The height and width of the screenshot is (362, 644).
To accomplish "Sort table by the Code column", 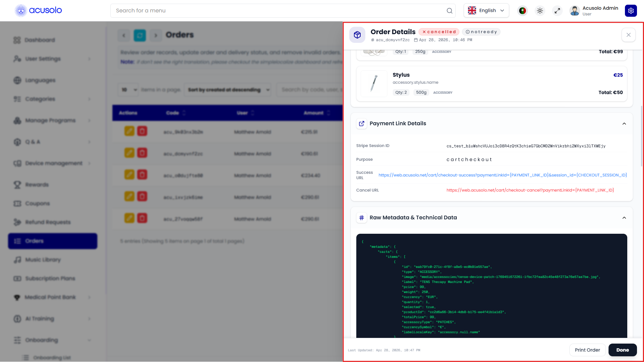I will (176, 113).
